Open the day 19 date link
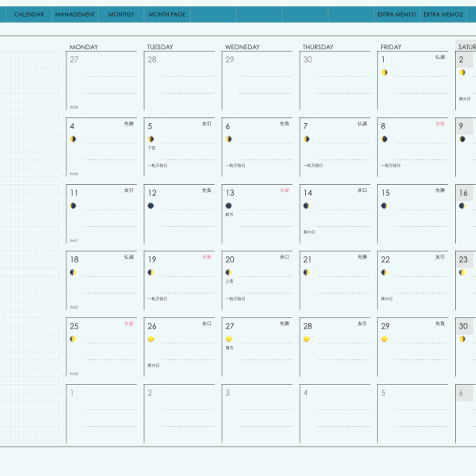Viewport: 476px width, 476px height. [152, 259]
